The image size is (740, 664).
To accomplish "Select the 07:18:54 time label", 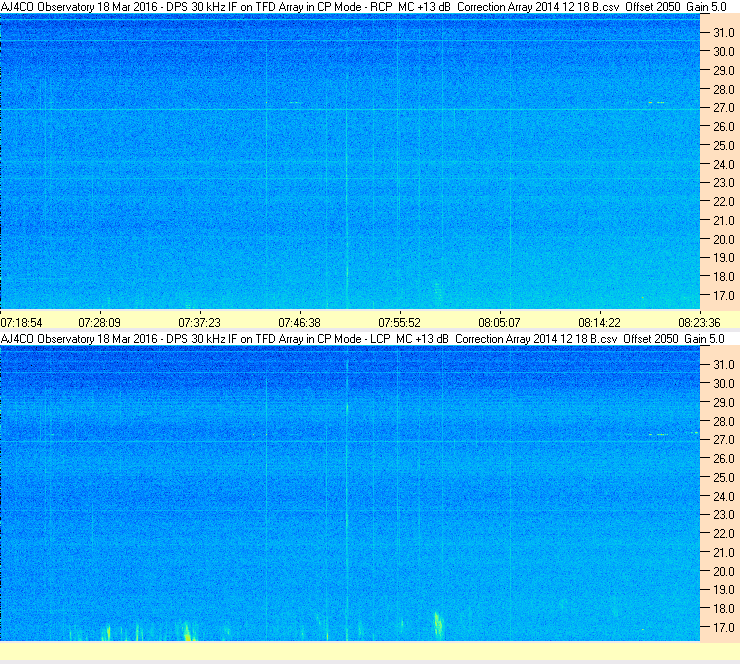I will 21,323.
